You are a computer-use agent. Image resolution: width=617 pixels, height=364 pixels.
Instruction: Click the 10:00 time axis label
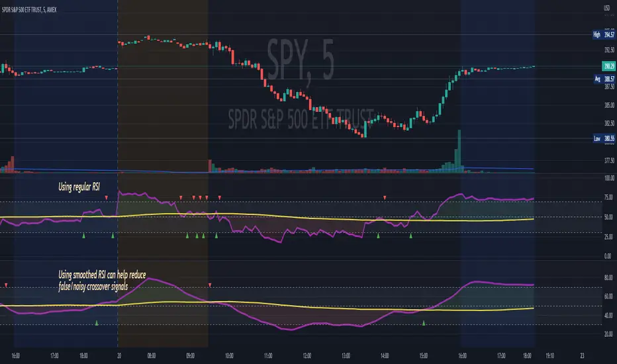point(229,356)
